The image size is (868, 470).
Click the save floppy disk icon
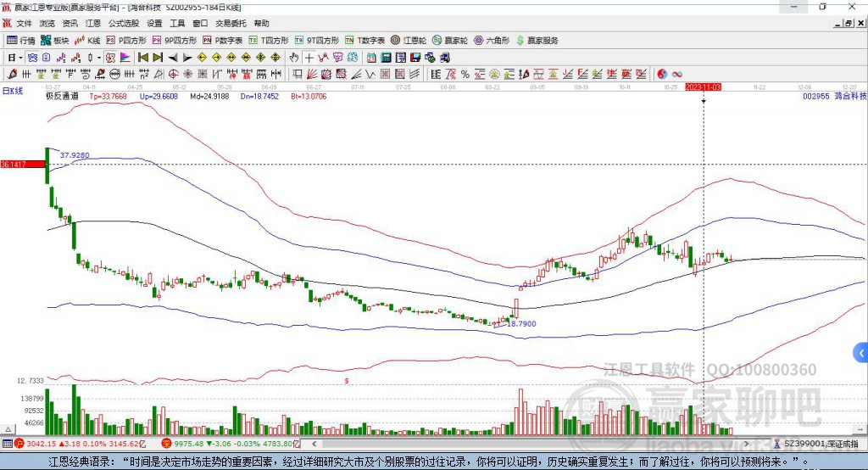[x=415, y=58]
